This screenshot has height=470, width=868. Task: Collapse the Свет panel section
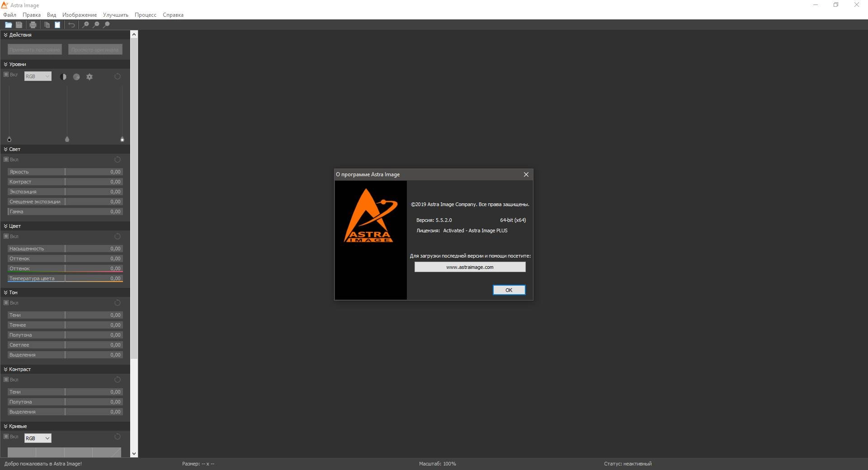(5, 149)
